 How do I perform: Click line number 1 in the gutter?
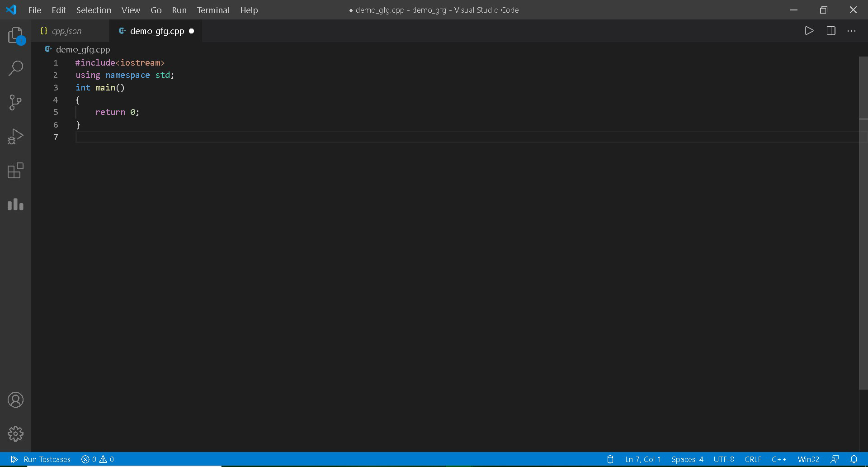pos(56,62)
